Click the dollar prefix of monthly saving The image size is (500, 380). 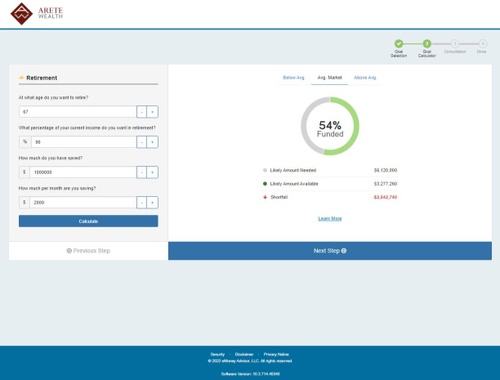point(24,202)
